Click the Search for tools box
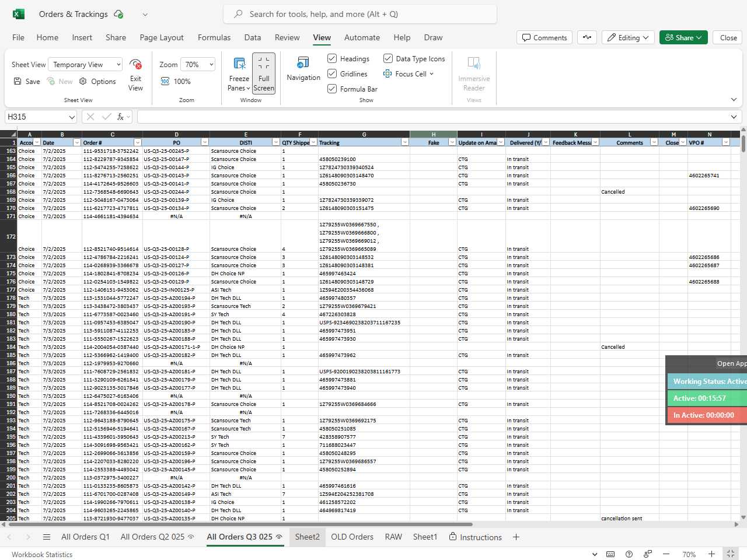Screen dimensions: 747x560 point(360,14)
